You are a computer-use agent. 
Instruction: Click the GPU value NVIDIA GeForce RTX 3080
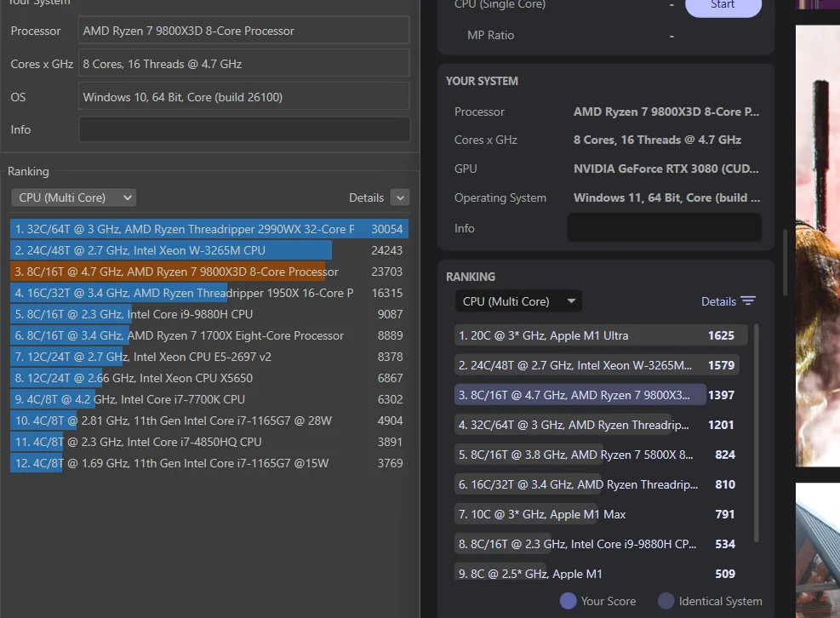(666, 169)
